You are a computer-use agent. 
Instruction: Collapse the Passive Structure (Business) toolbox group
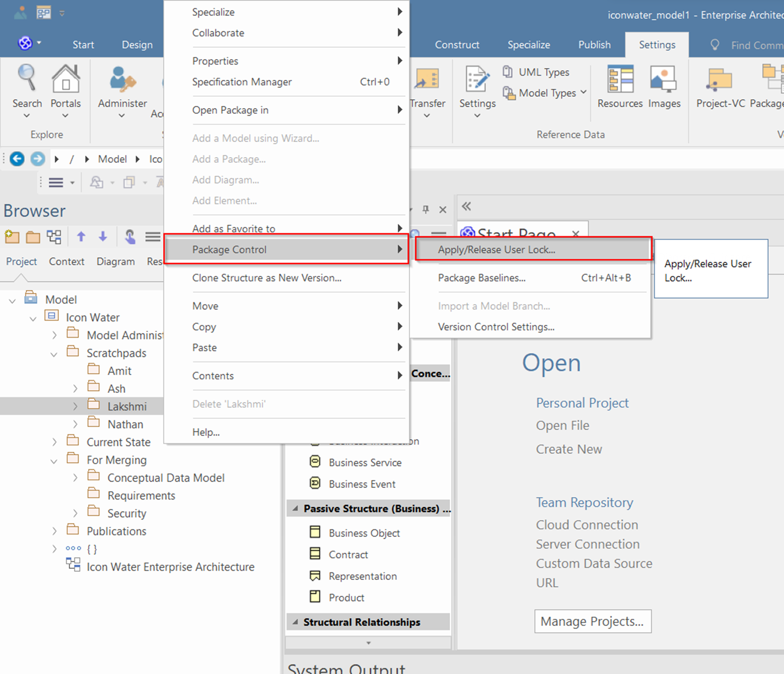tap(296, 509)
